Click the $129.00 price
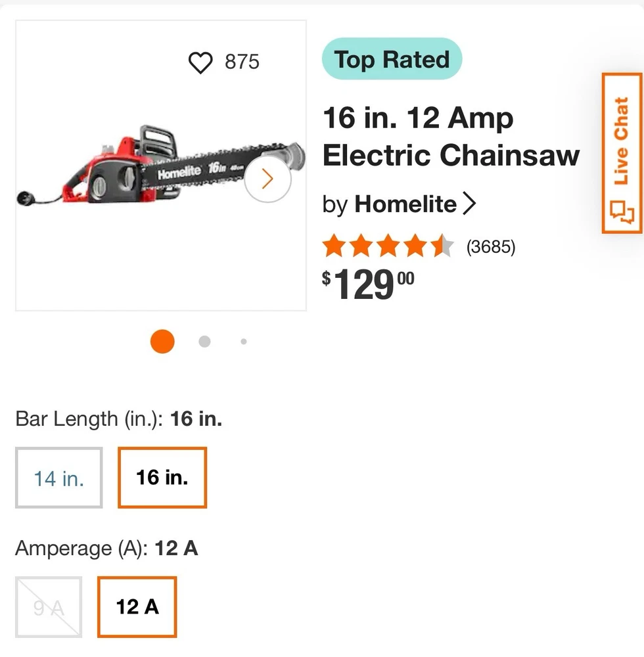 (x=368, y=284)
